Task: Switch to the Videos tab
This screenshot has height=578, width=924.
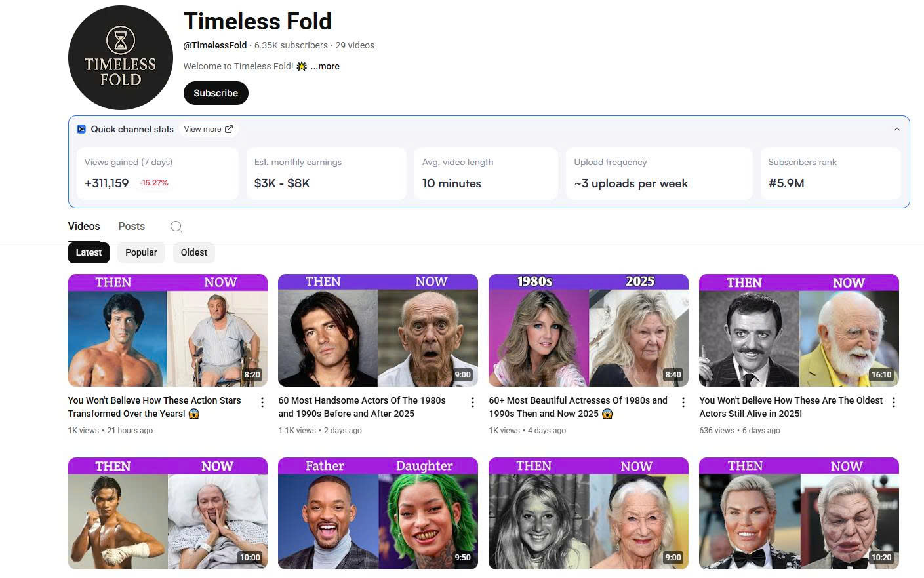Action: [x=84, y=226]
